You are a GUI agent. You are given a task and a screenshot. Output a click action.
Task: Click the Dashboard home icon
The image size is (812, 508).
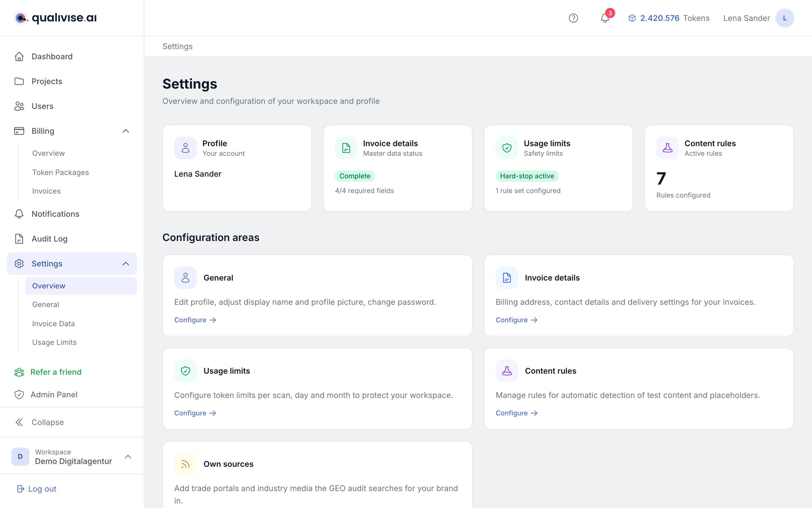[19, 56]
